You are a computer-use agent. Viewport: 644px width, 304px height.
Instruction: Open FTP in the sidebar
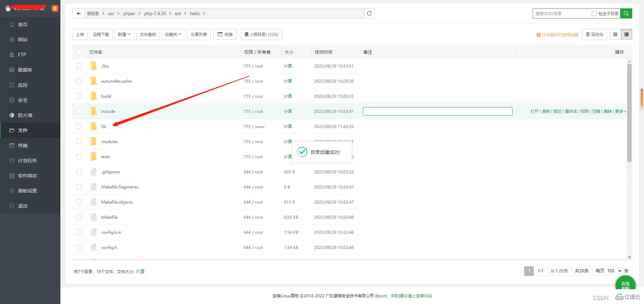22,55
